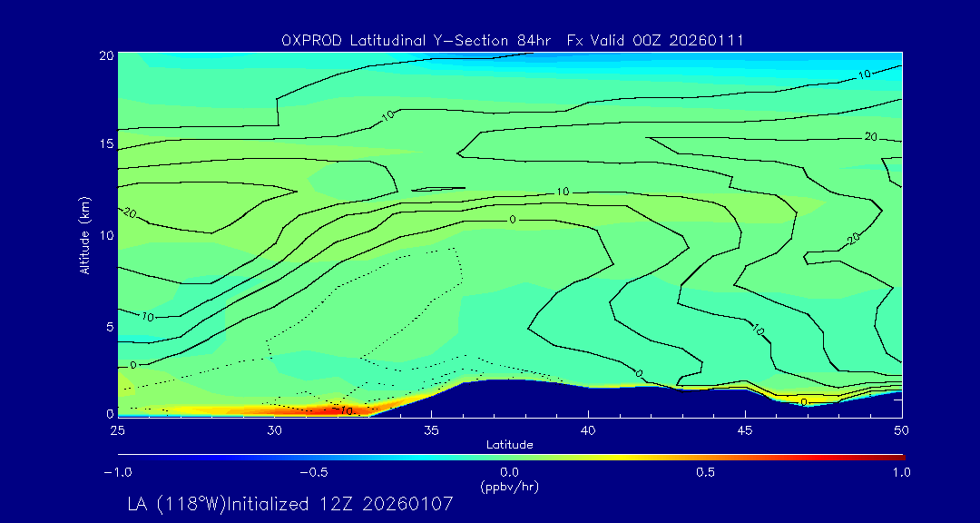Click the latitude tick label '45'
Viewport: 980px width, 523px height.
click(x=745, y=430)
